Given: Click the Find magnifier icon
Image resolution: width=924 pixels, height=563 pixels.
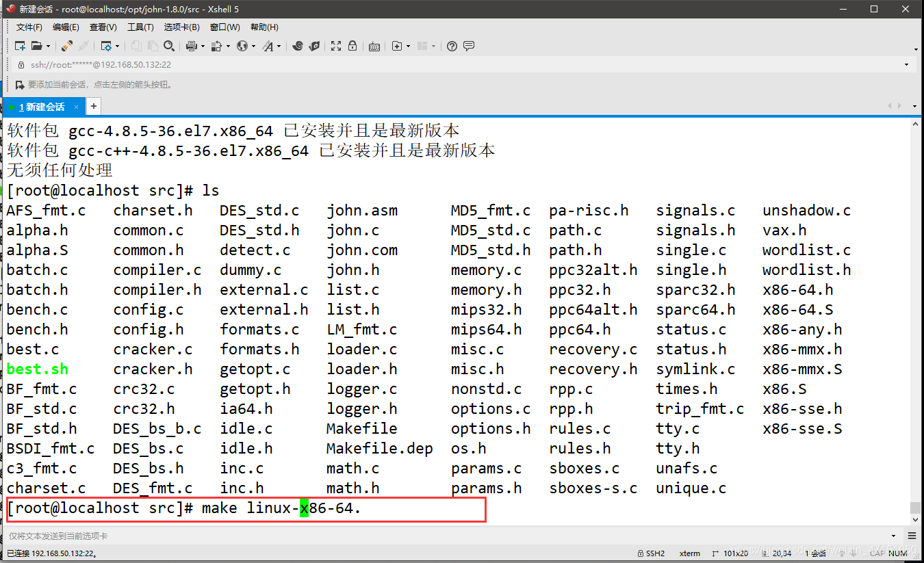Looking at the screenshot, I should [x=169, y=46].
